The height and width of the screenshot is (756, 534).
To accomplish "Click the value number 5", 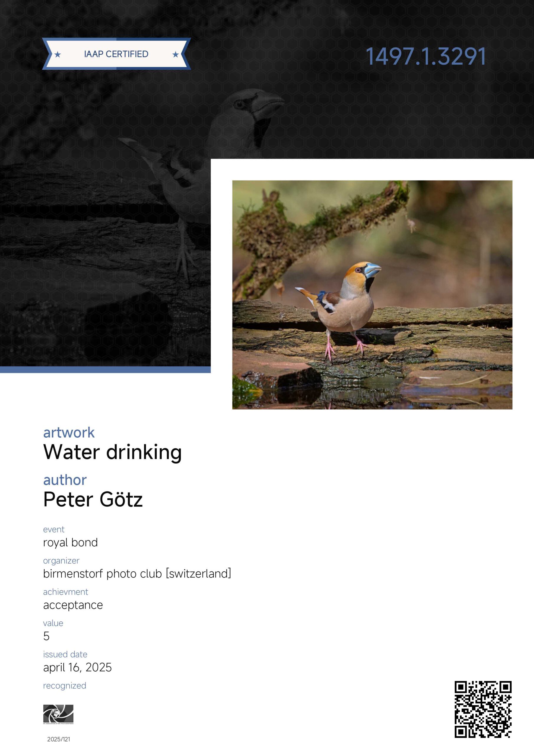I will click(x=46, y=636).
